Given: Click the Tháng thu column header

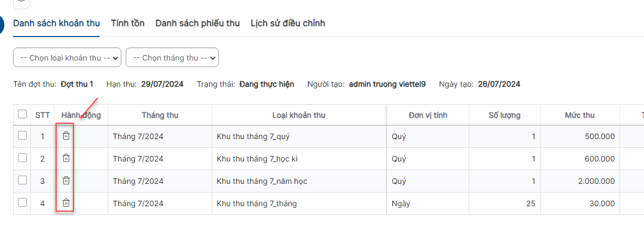Looking at the screenshot, I should tap(160, 115).
